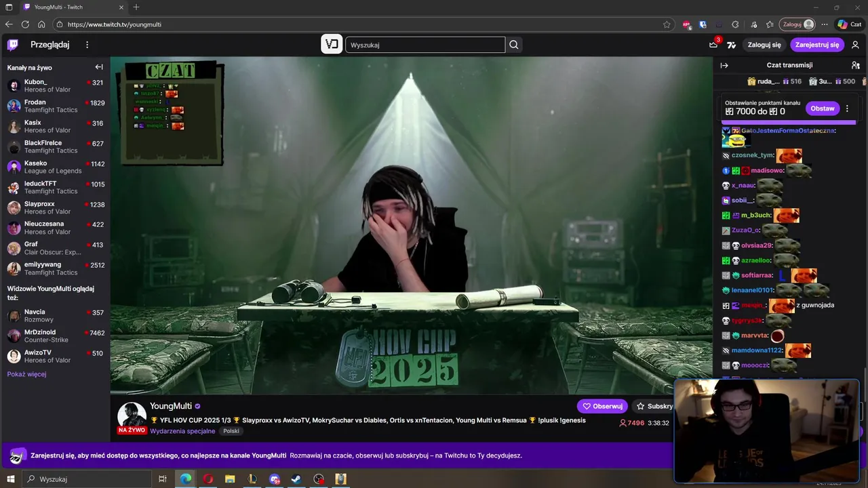Open Frodan channel in sidebar
The image size is (868, 488).
point(55,106)
